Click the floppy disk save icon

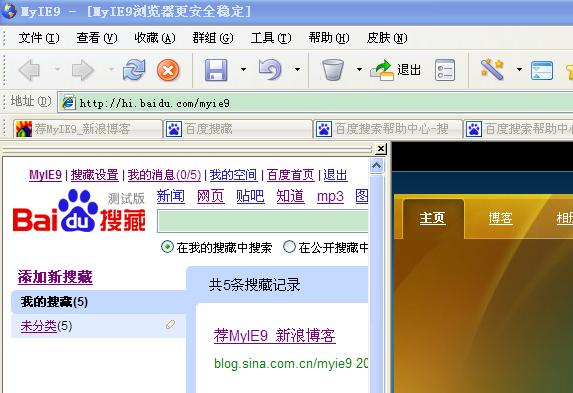(x=216, y=70)
